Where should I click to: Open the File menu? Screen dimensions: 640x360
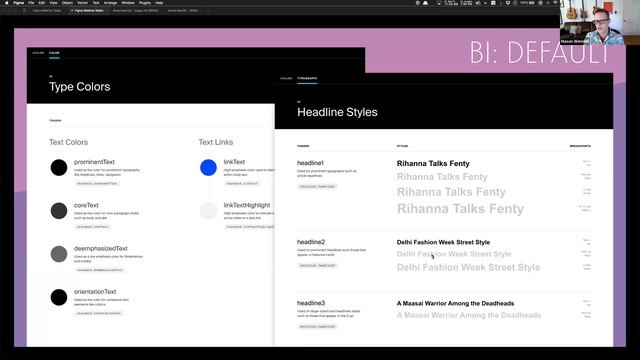[x=31, y=2]
